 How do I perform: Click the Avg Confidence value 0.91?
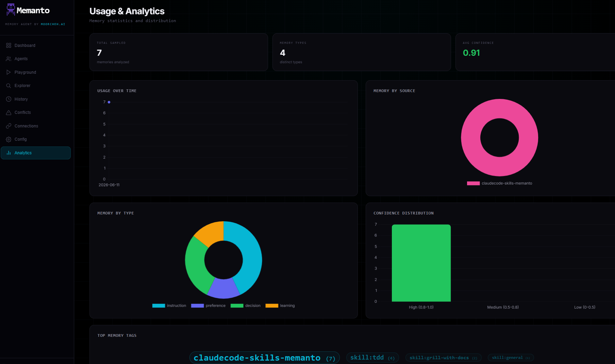click(471, 53)
